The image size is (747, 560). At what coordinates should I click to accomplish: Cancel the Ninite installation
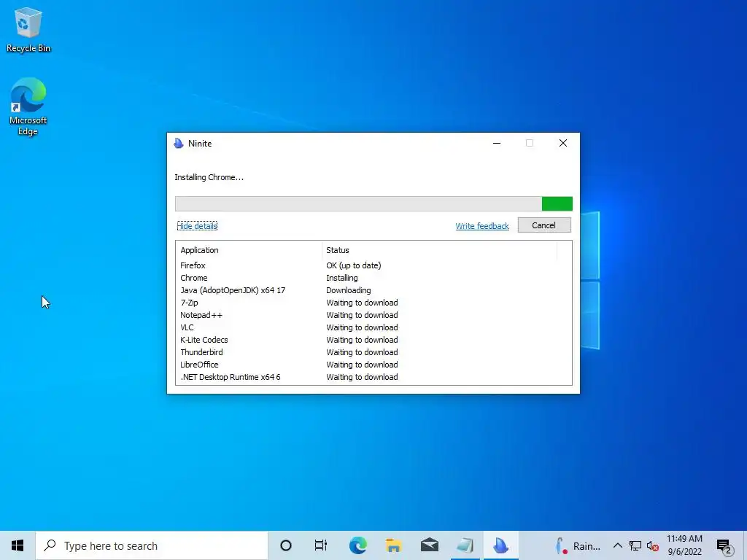coord(544,225)
